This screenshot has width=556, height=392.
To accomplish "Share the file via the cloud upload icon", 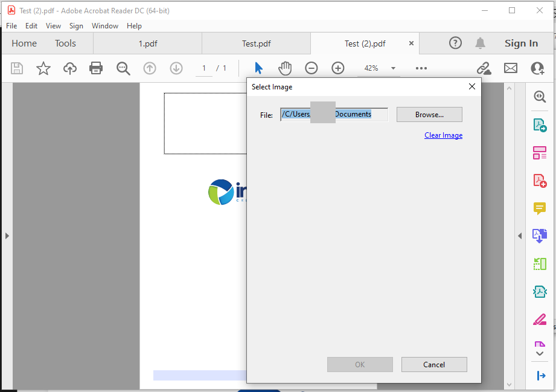I will (69, 68).
